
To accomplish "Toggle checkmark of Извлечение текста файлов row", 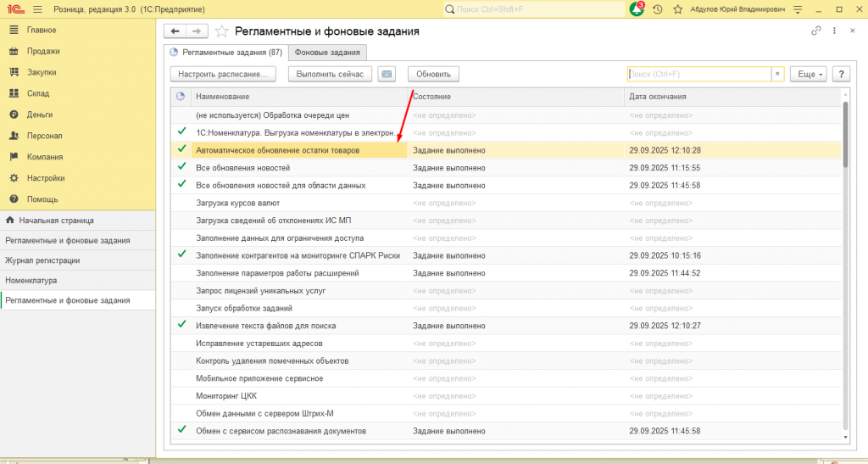I will tap(181, 325).
